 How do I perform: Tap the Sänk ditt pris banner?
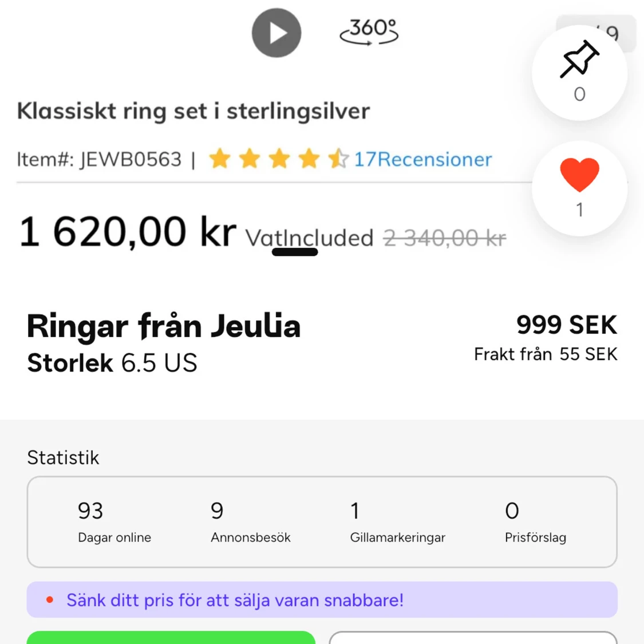[322, 600]
